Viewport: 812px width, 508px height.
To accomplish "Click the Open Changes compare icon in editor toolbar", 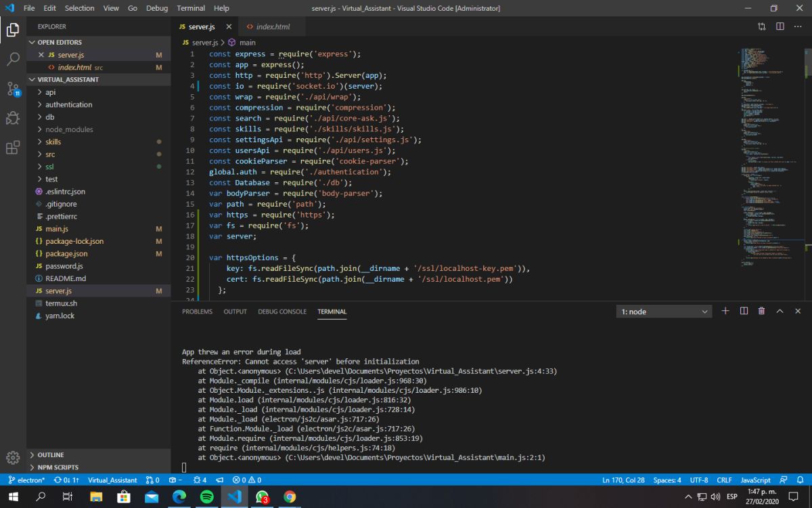I will click(x=762, y=26).
